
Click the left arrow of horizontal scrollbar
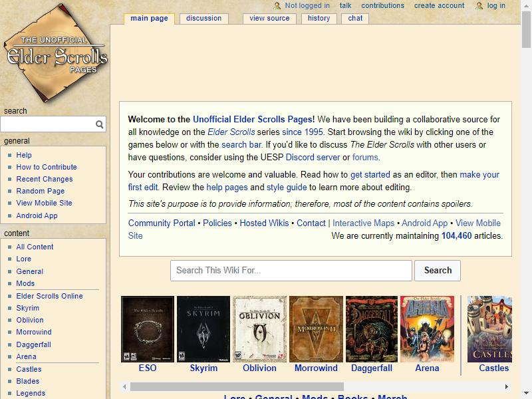[x=124, y=387]
